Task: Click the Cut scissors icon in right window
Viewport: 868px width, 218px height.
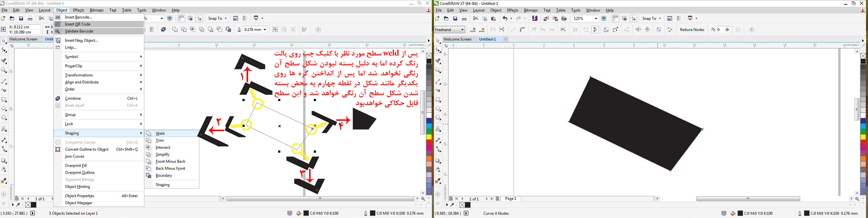Action: (x=475, y=18)
